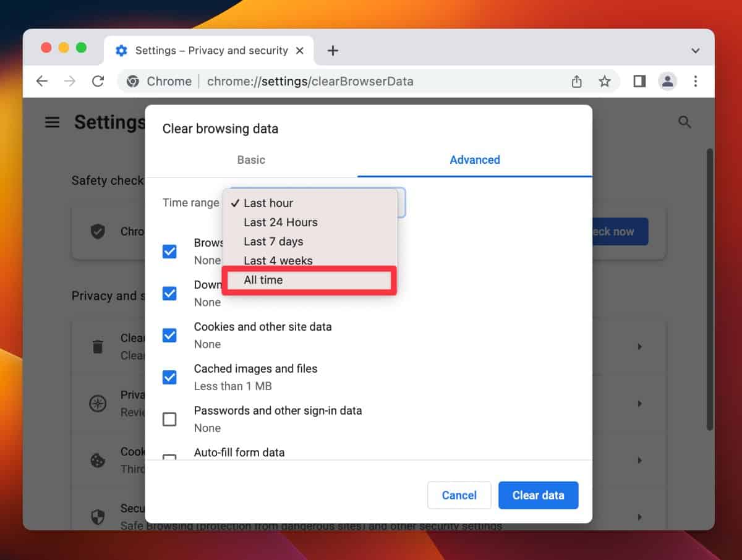Click the Settings search magnifier icon
The width and height of the screenshot is (742, 560).
point(684,122)
